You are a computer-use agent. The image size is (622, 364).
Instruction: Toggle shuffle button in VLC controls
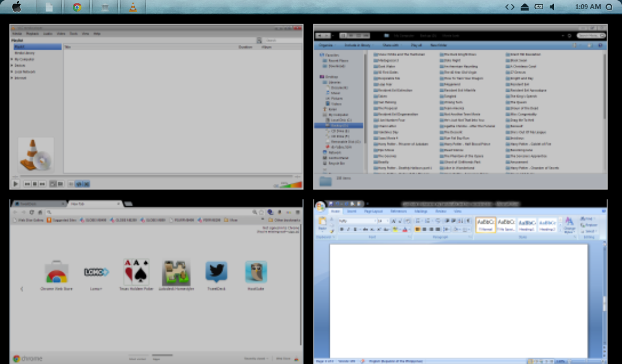tap(86, 184)
